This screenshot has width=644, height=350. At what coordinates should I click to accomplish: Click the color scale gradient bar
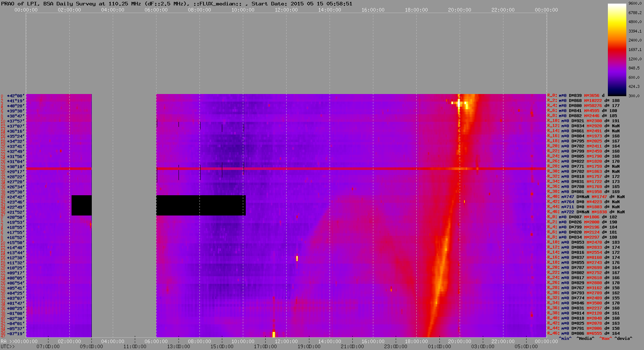click(x=617, y=50)
